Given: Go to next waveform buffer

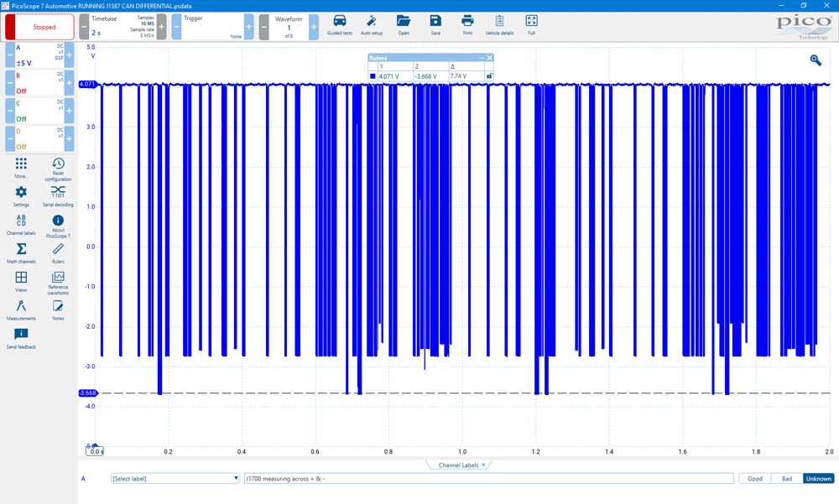Looking at the screenshot, I should [x=314, y=27].
